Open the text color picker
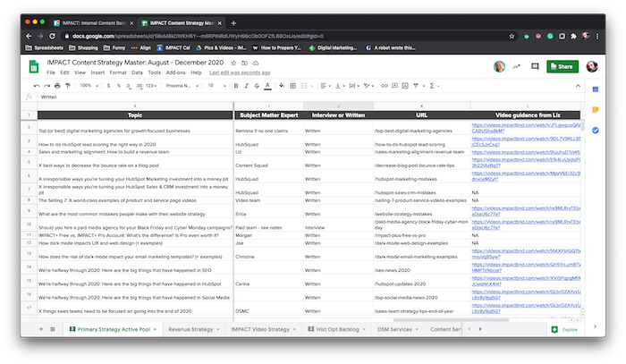The height and width of the screenshot is (364, 626). [x=267, y=86]
